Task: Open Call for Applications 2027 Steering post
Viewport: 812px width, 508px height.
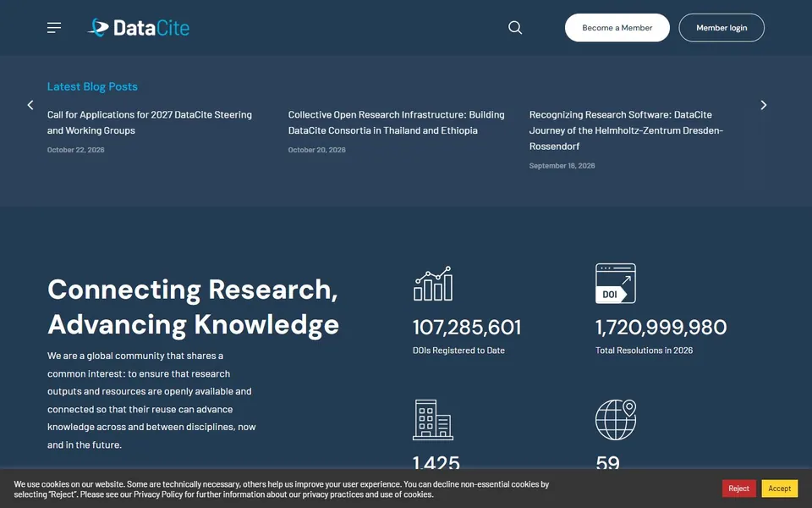Action: pos(150,122)
